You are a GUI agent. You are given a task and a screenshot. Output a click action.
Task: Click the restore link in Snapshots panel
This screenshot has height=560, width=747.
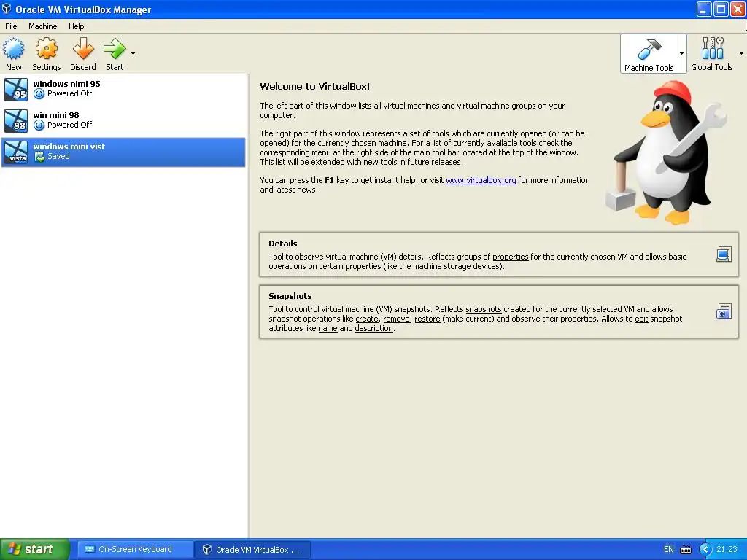427,319
